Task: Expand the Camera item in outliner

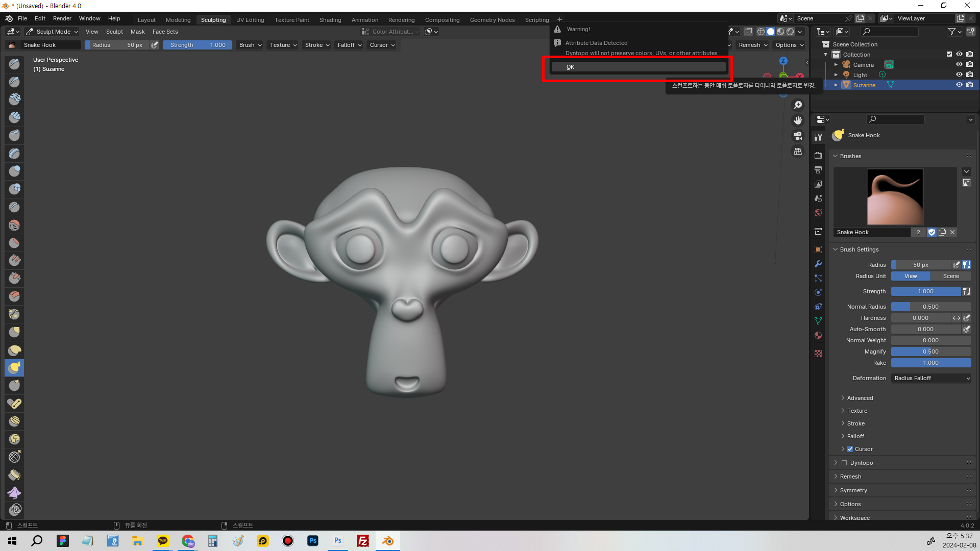Action: tap(836, 65)
